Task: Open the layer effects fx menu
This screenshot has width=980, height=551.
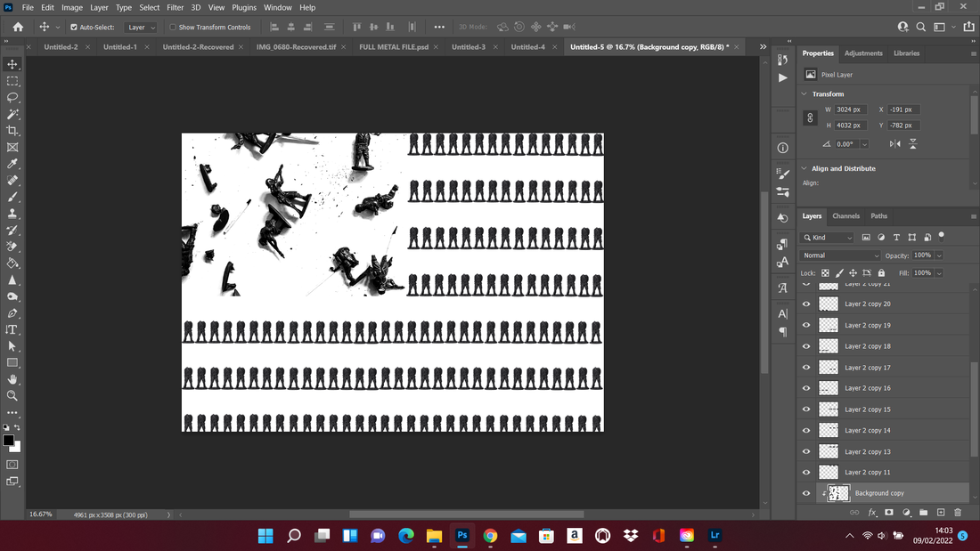Action: coord(872,512)
